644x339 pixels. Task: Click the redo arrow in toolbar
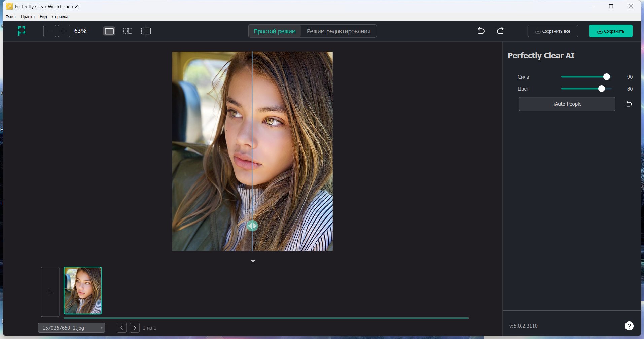click(x=500, y=31)
